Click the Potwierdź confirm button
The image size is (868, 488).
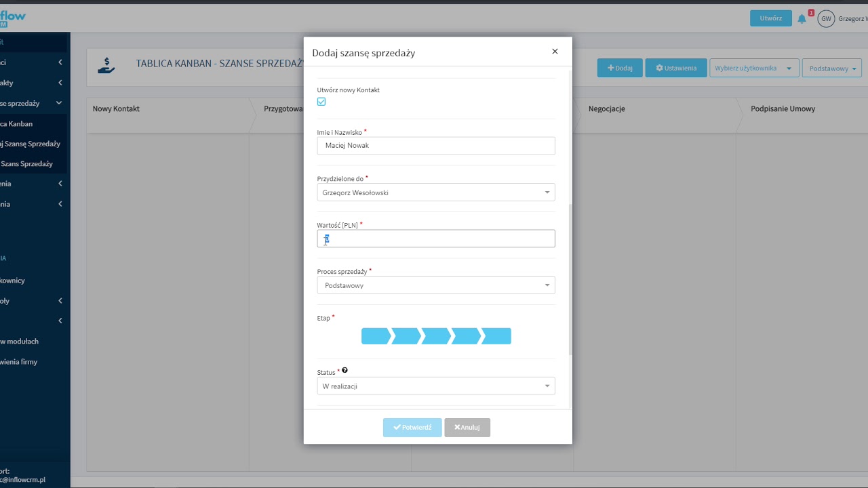(x=412, y=428)
